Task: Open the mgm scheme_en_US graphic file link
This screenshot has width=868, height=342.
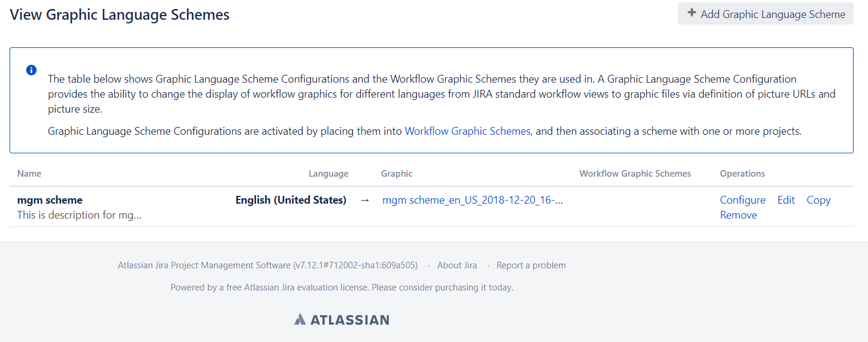Action: coord(473,200)
